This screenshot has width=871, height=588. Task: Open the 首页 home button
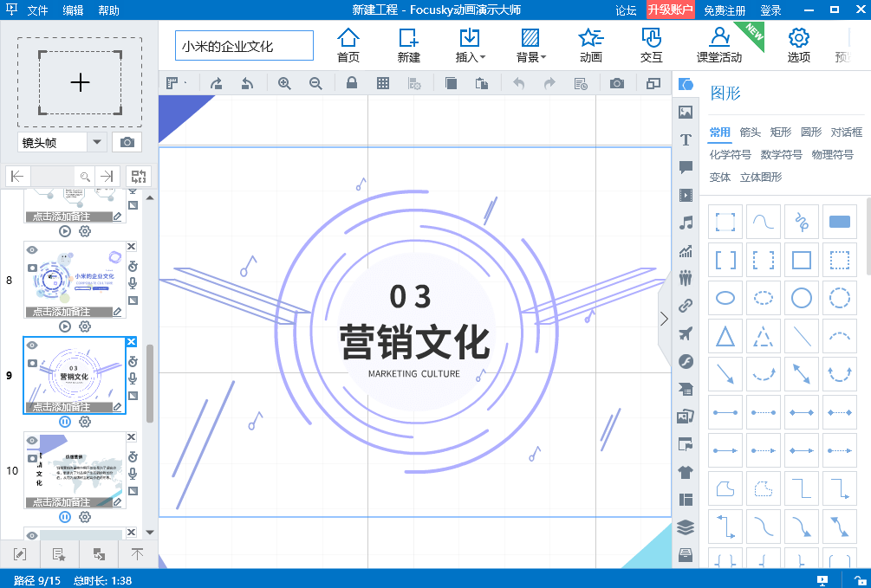[x=348, y=46]
